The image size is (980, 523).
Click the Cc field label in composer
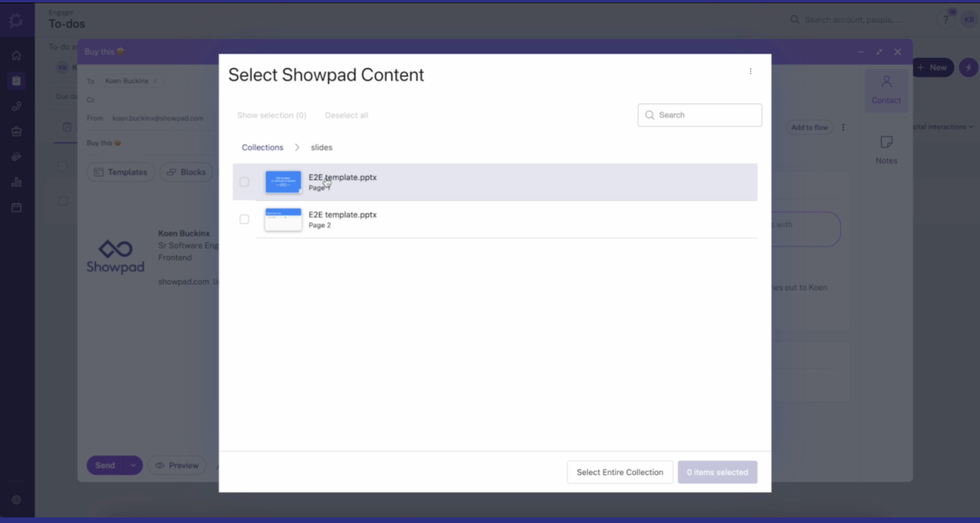coord(91,100)
